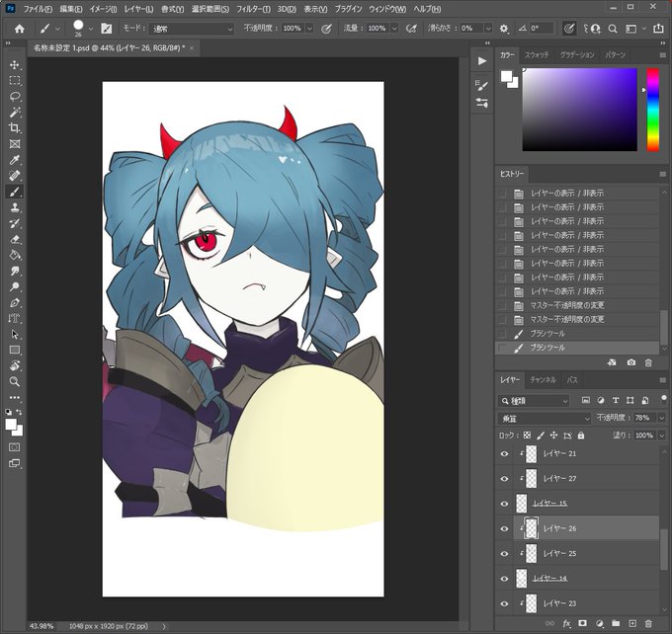Select the Crop tool

[x=15, y=128]
